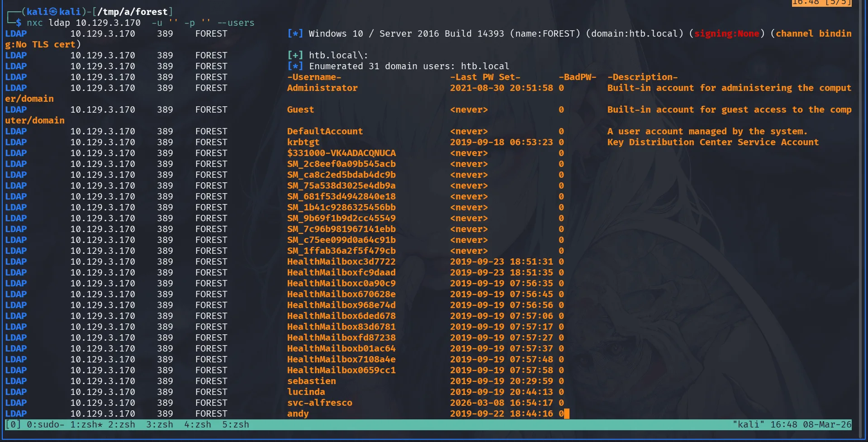Click the svc-alfresco username
Screen dimensions: 868x442
[x=319, y=403]
